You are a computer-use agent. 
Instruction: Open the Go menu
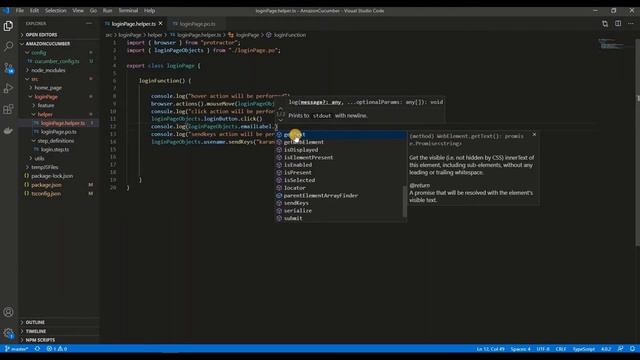pos(93,11)
